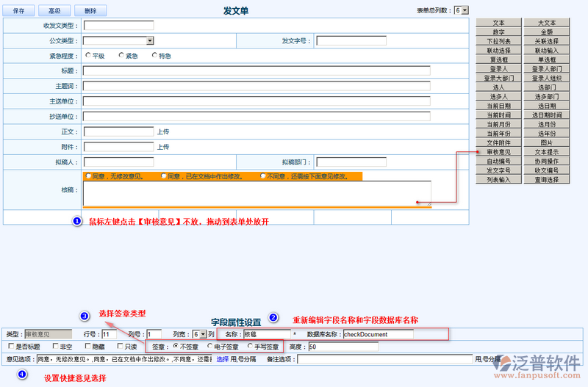The height and width of the screenshot is (387, 588).
Task: Select the 手写签章 radio button
Action: (250, 346)
